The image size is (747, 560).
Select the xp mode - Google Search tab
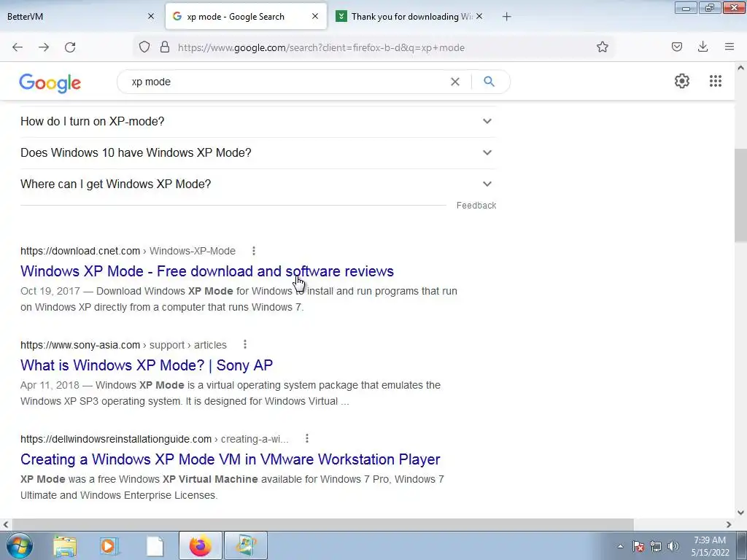(246, 17)
